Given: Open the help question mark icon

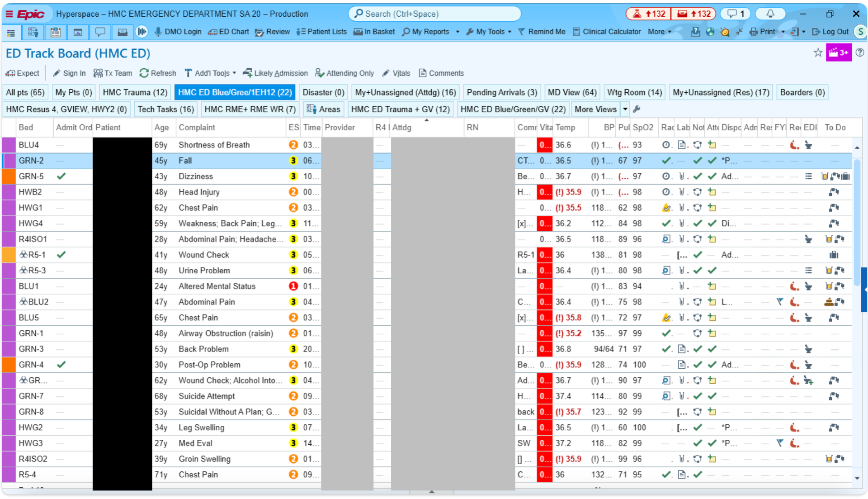Looking at the screenshot, I should point(860,52).
